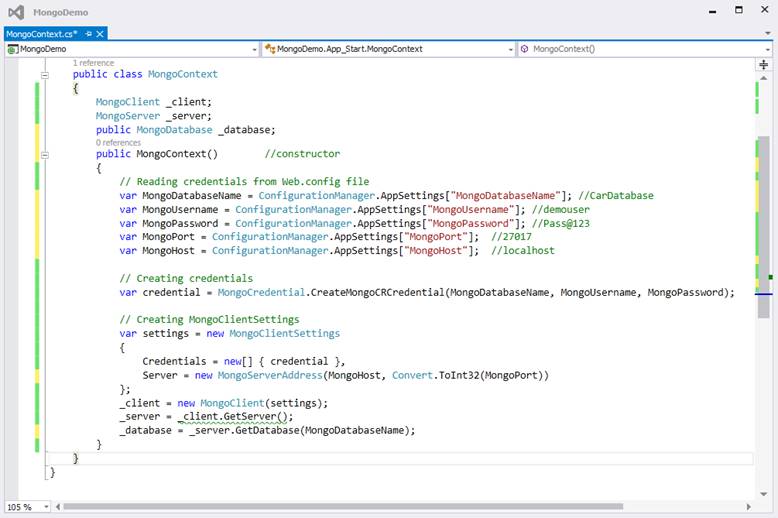Open the "0 references" CodeLens link

[118, 143]
